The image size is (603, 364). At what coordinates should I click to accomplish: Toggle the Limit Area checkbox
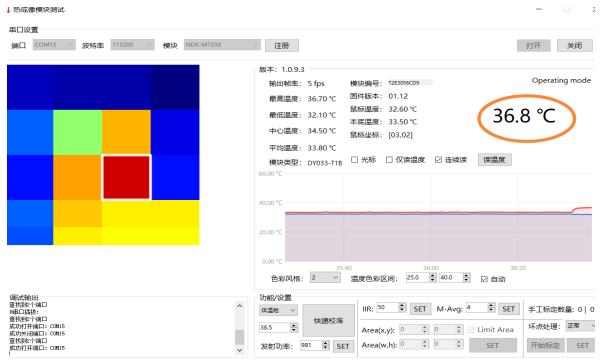point(471,330)
